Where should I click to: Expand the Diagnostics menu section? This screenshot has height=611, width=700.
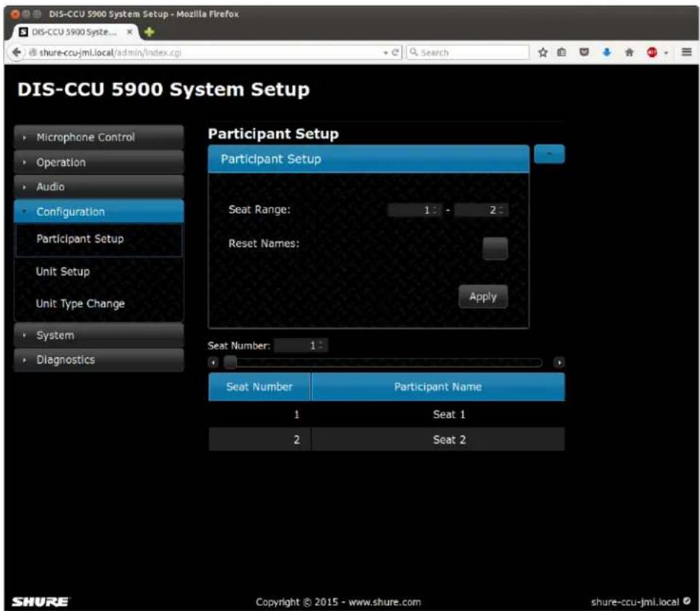pos(99,360)
